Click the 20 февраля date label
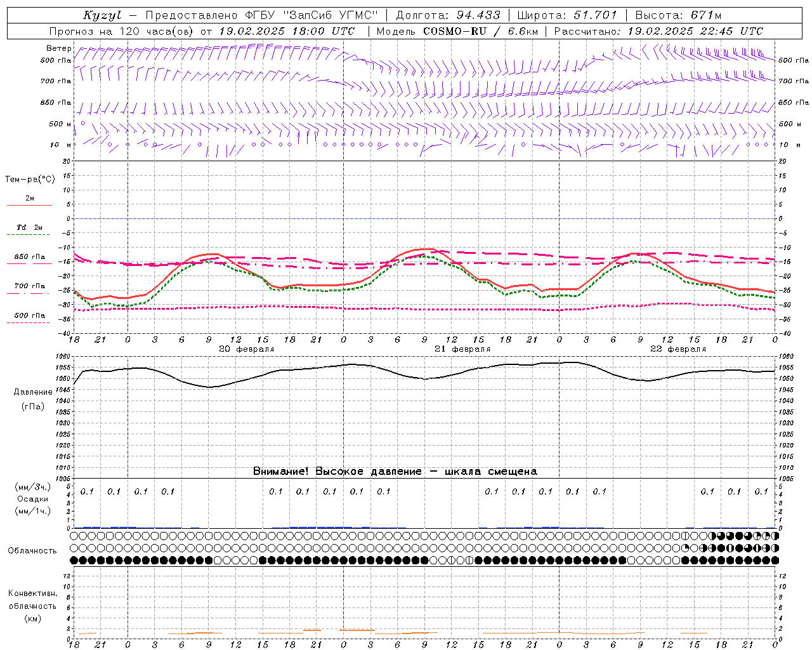This screenshot has height=650, width=812. click(247, 349)
